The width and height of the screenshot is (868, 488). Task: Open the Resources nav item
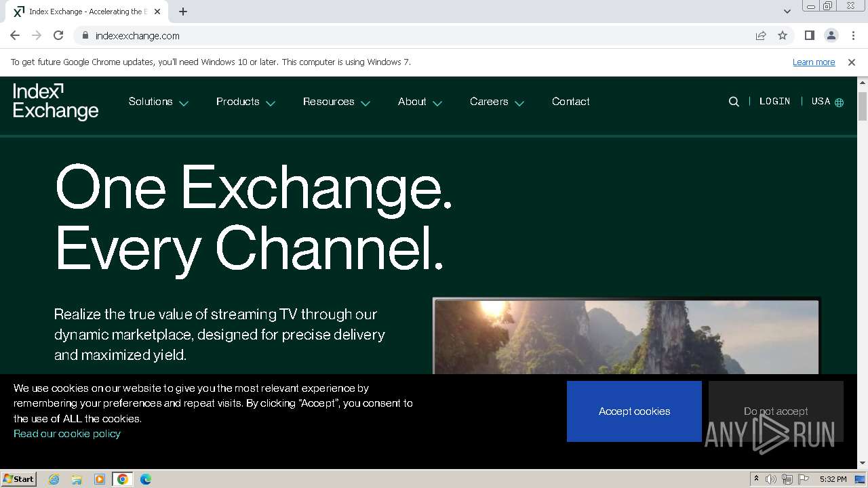click(329, 102)
